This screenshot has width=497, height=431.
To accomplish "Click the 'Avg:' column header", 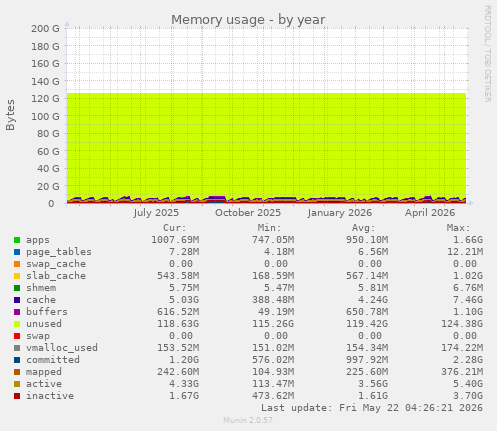I will coord(364,228).
